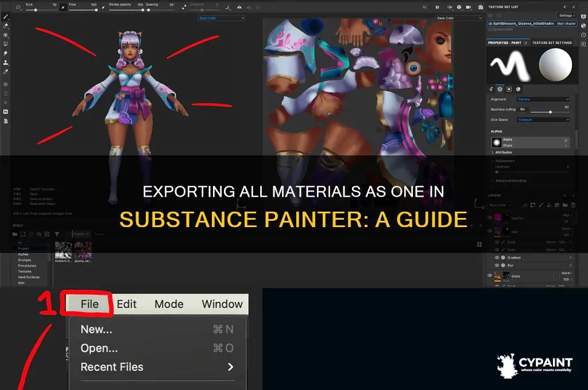Toggle symmetry icon in top toolbar
The width and height of the screenshot is (588, 390).
[x=239, y=7]
